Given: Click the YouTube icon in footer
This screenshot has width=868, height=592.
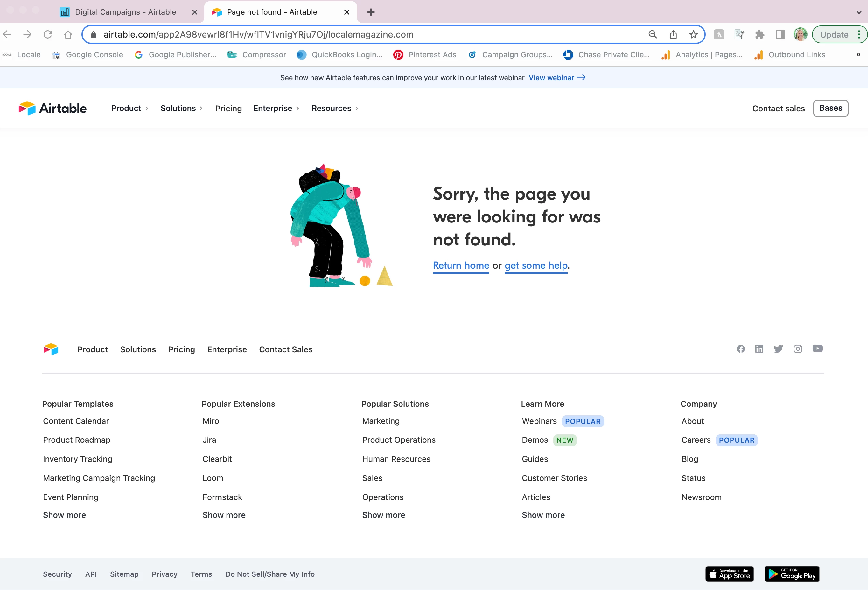Looking at the screenshot, I should tap(817, 349).
